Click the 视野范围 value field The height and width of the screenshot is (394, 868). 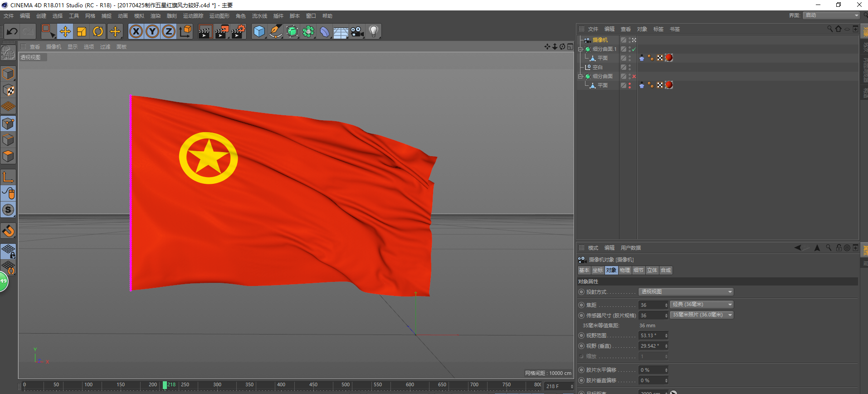coord(651,335)
